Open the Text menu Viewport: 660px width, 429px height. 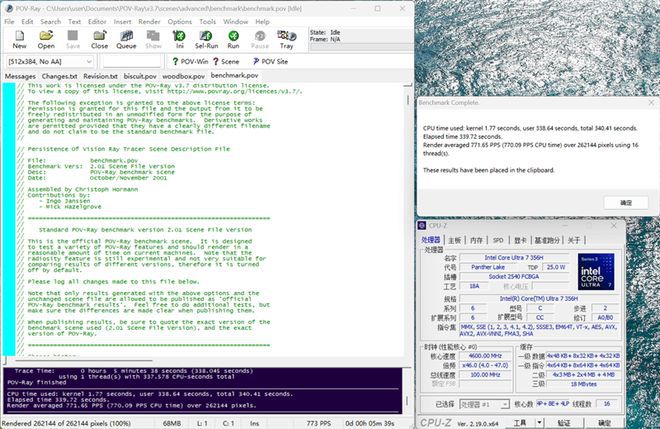[x=75, y=21]
